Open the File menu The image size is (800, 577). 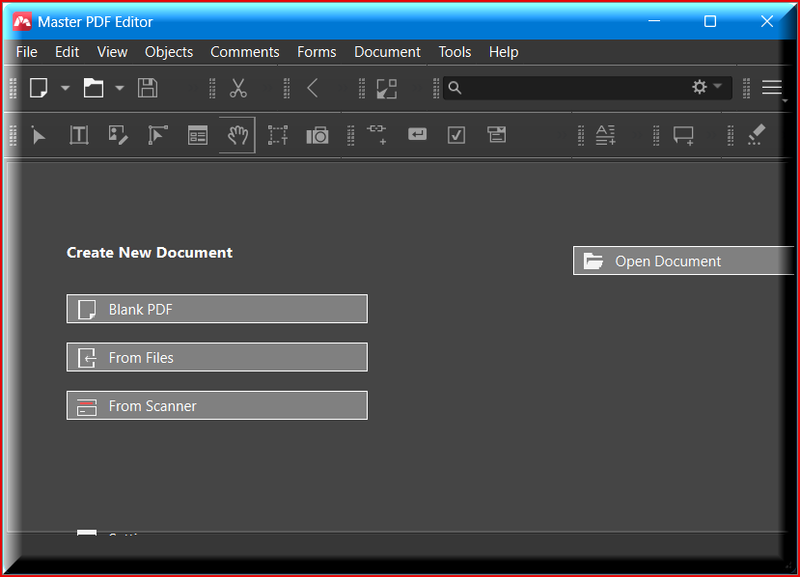pos(27,52)
